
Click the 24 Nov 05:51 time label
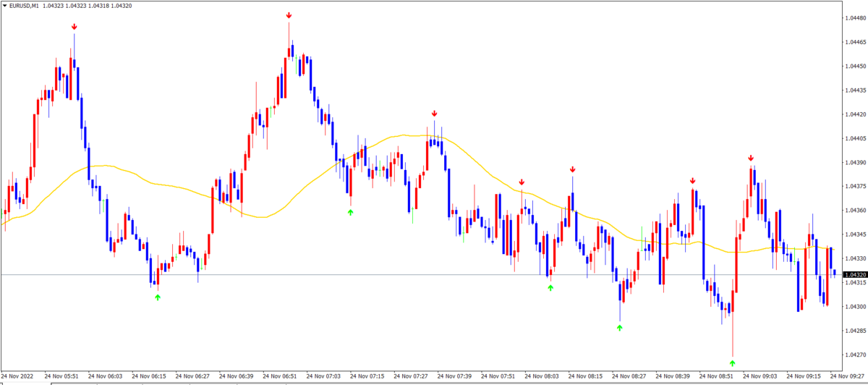pyautogui.click(x=61, y=377)
